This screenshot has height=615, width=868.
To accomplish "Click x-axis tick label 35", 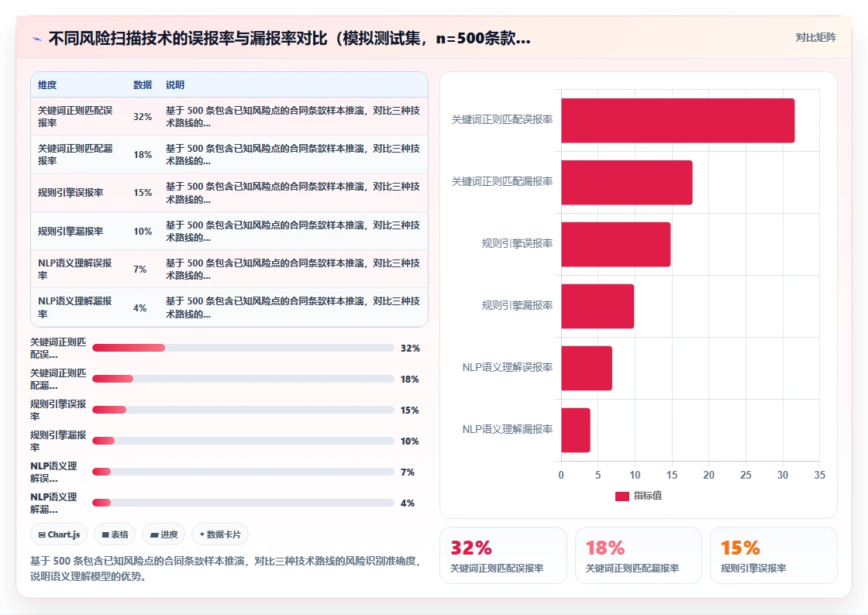I will point(819,475).
